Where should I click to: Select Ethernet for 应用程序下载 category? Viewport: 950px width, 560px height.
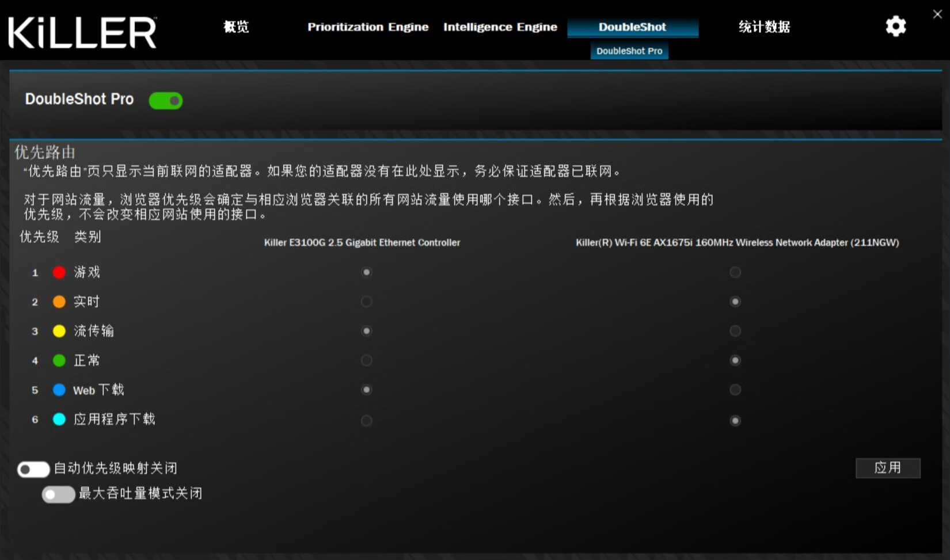point(366,420)
